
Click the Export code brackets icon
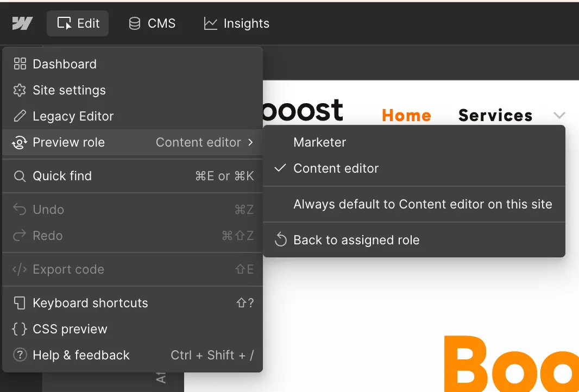click(x=20, y=269)
